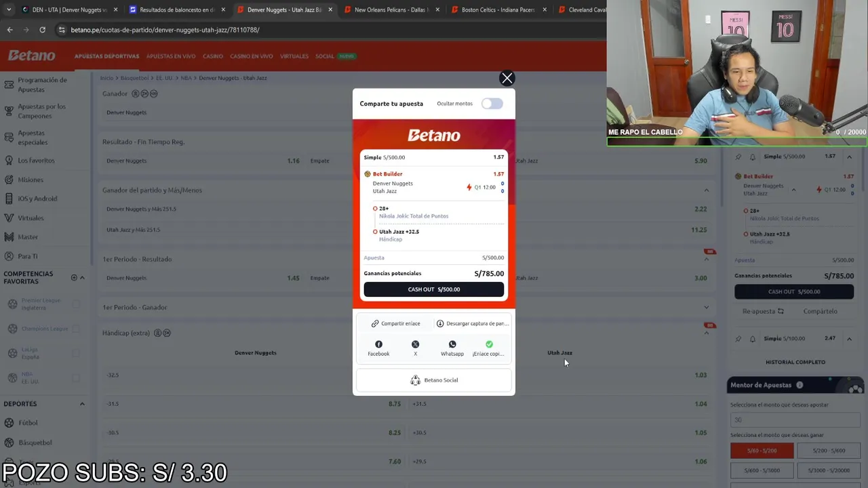
Task: Click Compártelo in bet slip
Action: [x=820, y=312]
